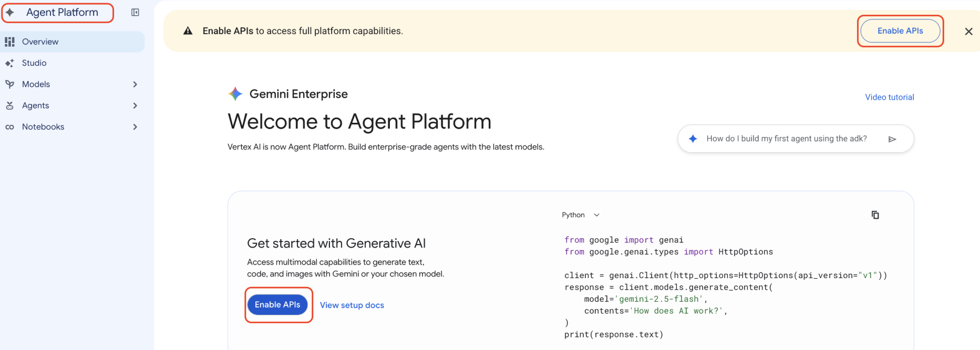980x350 pixels.
Task: Open the Python language dropdown
Action: (x=581, y=215)
